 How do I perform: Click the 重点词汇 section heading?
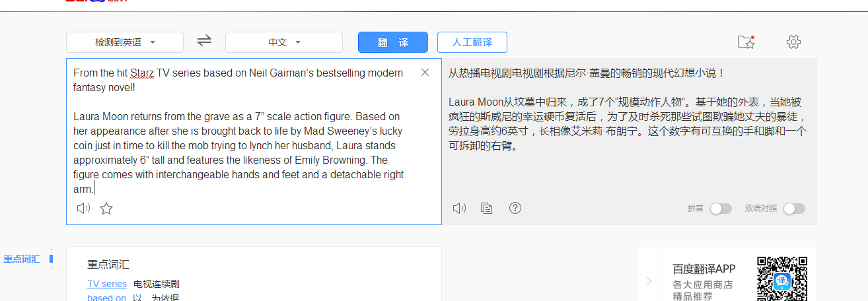click(108, 265)
